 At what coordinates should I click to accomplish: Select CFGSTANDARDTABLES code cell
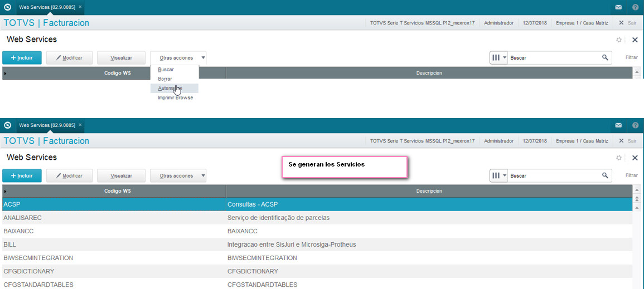114,283
